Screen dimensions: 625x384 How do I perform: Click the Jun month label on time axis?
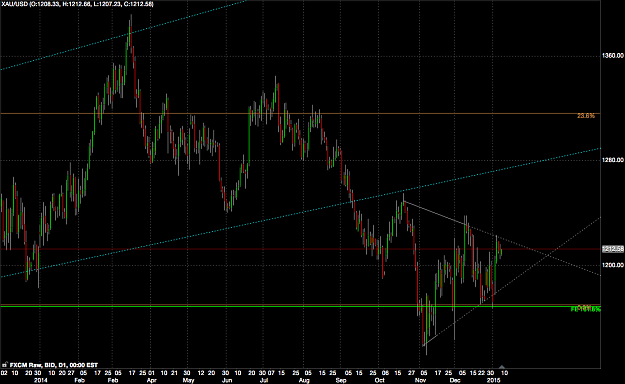coord(227,380)
